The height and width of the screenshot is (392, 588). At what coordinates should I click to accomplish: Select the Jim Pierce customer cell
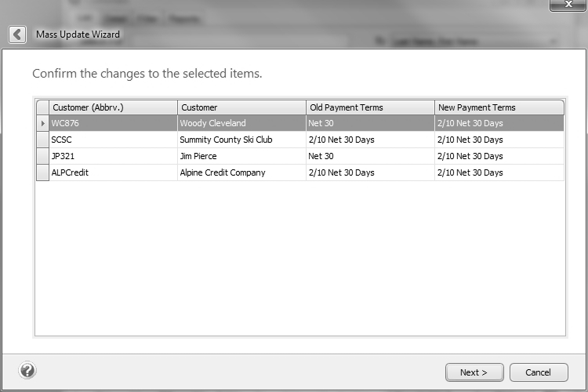click(241, 156)
